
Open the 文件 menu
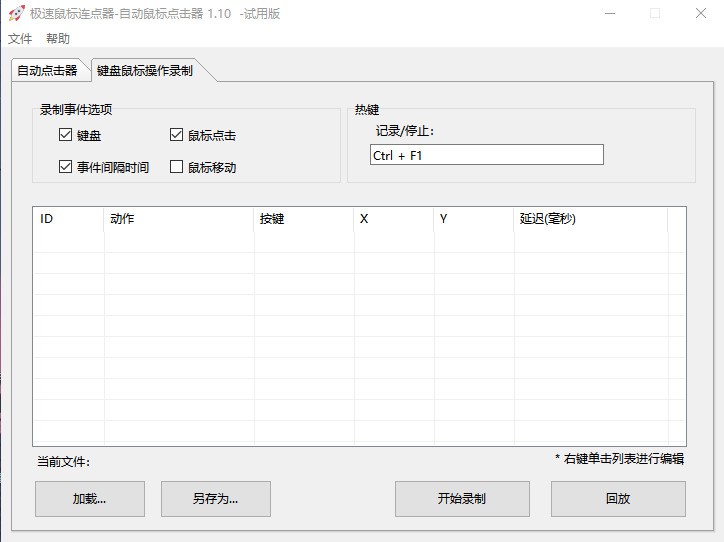20,39
